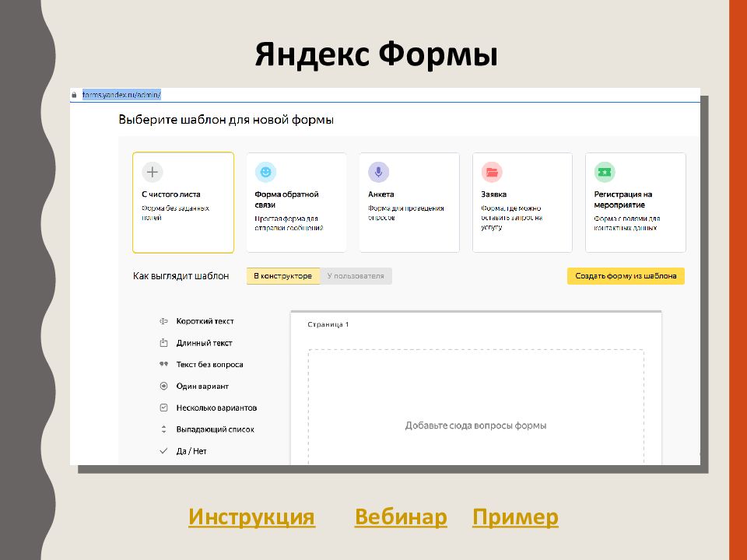This screenshot has height=560, width=747.
Task: Click Создать форму из шаблона button
Action: (x=626, y=276)
